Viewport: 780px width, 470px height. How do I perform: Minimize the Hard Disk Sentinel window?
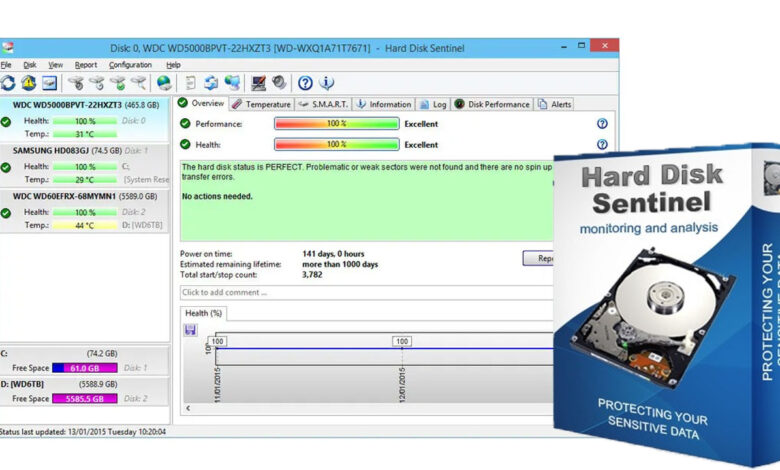564,47
